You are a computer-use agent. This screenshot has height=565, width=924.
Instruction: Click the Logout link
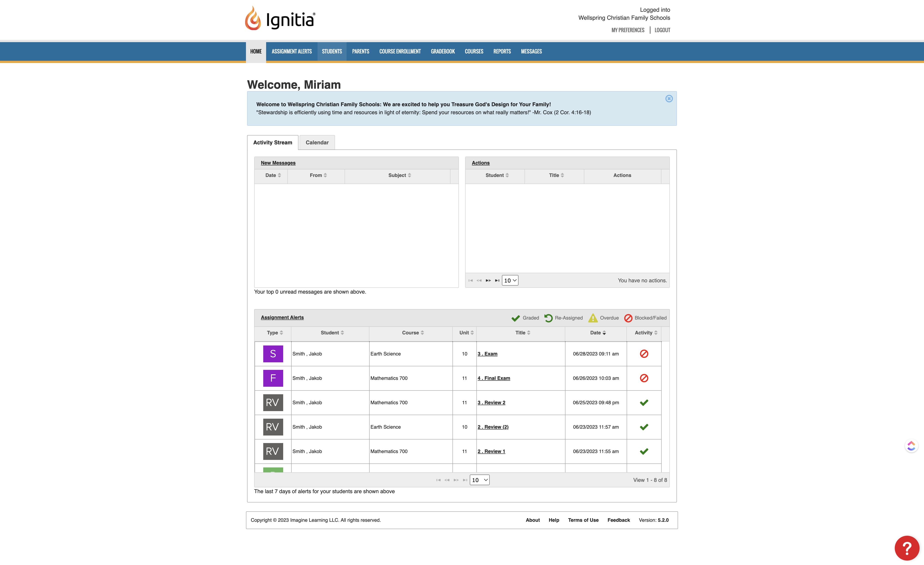(662, 30)
